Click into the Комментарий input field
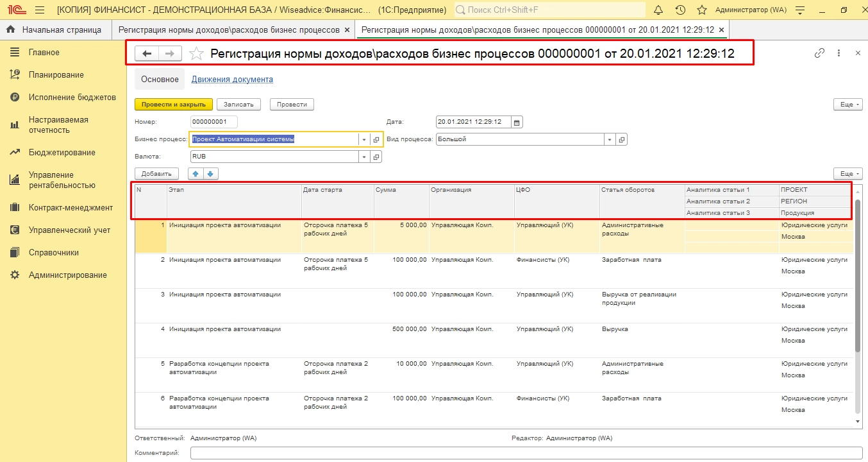 pos(526,453)
